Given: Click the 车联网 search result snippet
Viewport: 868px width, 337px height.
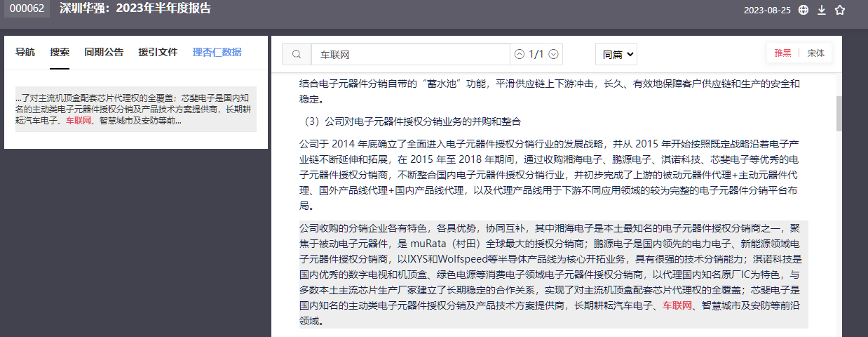Looking at the screenshot, I should click(x=136, y=110).
